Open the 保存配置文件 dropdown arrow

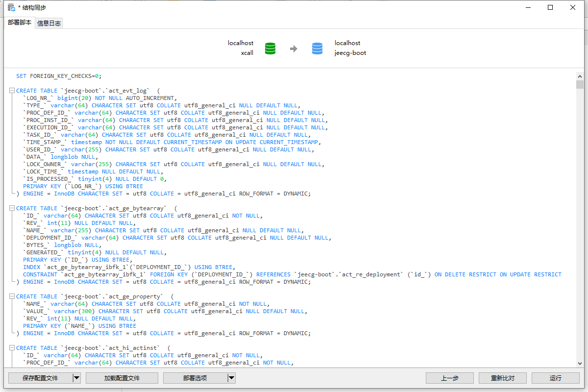coord(76,378)
